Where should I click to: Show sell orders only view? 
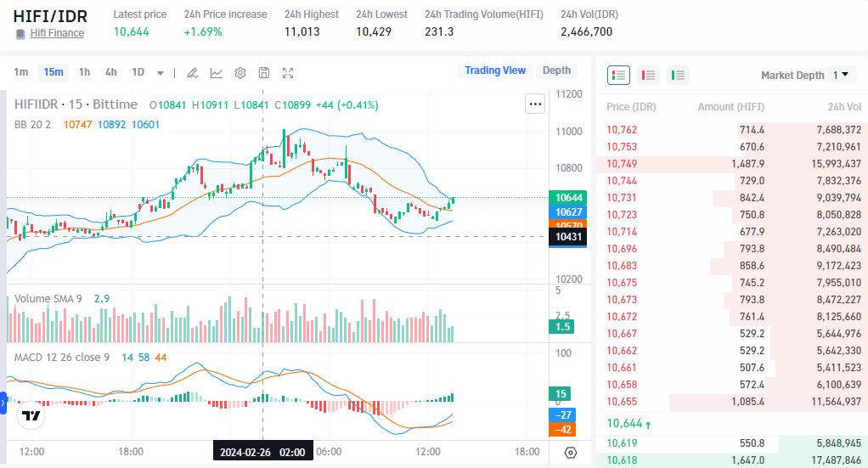[648, 75]
